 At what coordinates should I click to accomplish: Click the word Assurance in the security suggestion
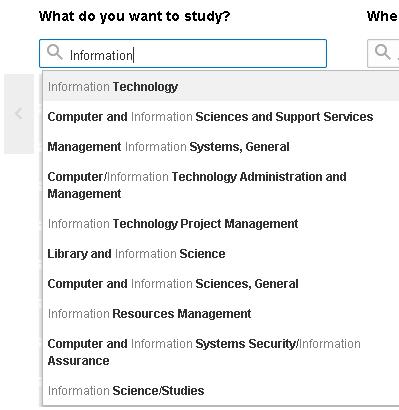pos(78,361)
